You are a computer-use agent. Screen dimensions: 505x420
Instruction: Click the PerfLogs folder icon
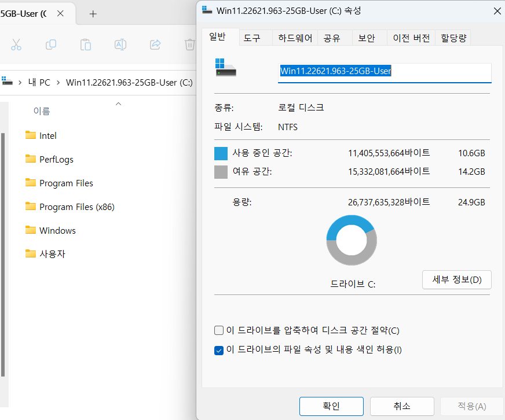[31, 159]
